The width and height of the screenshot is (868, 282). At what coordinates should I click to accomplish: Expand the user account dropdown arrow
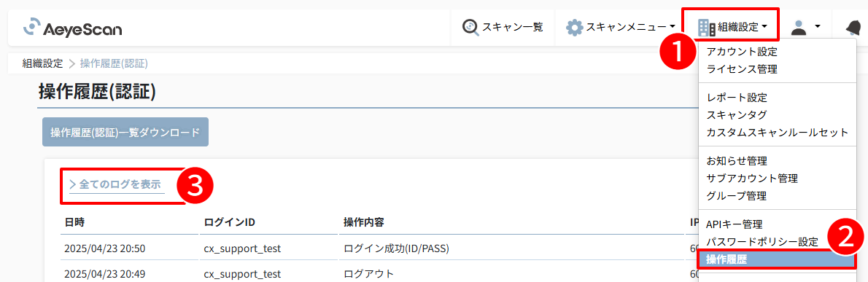[816, 26]
